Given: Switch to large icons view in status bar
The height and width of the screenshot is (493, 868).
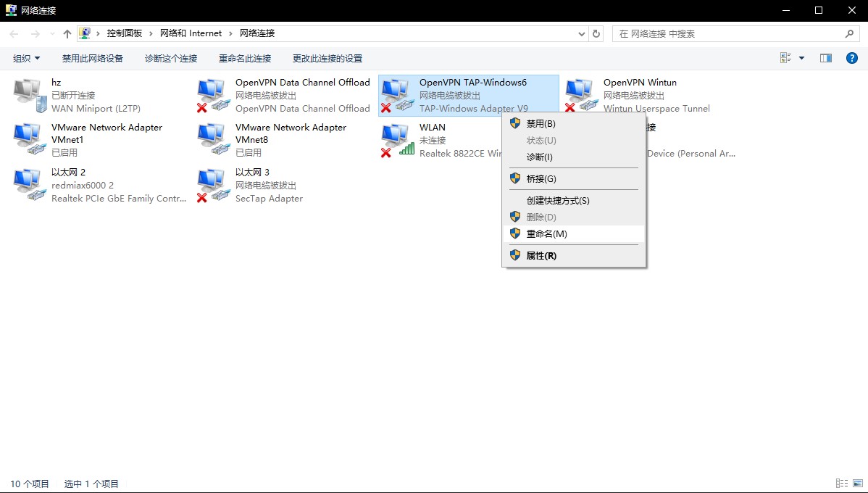Looking at the screenshot, I should point(856,484).
